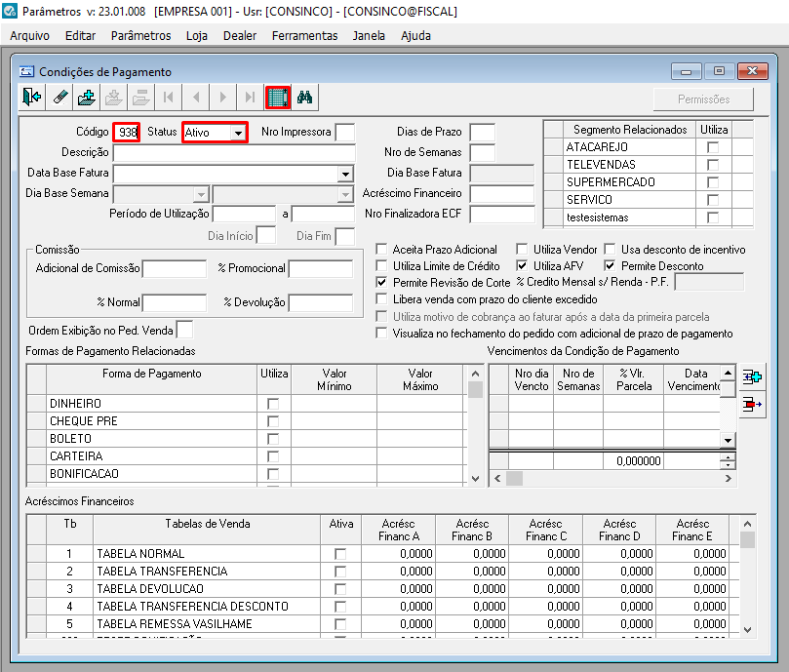Toggle Utiliza Limite de Crédito checkbox

coord(382,266)
